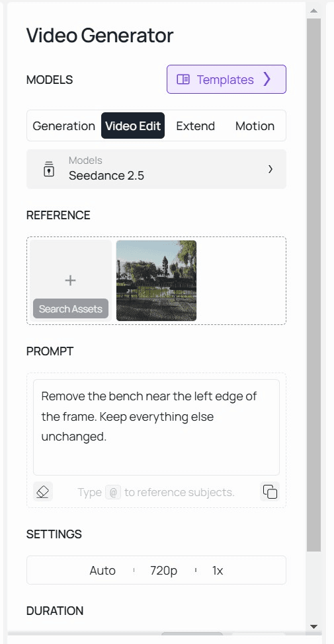Click the Search Assets button

point(71,309)
